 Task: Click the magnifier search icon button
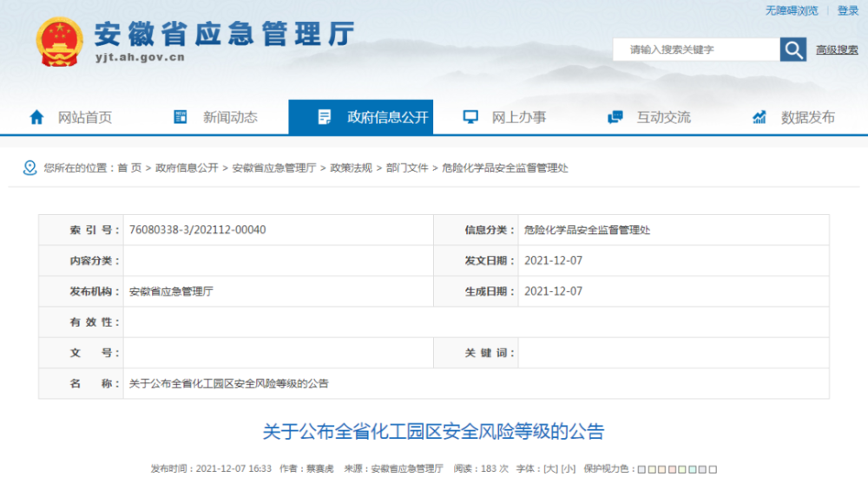point(792,49)
